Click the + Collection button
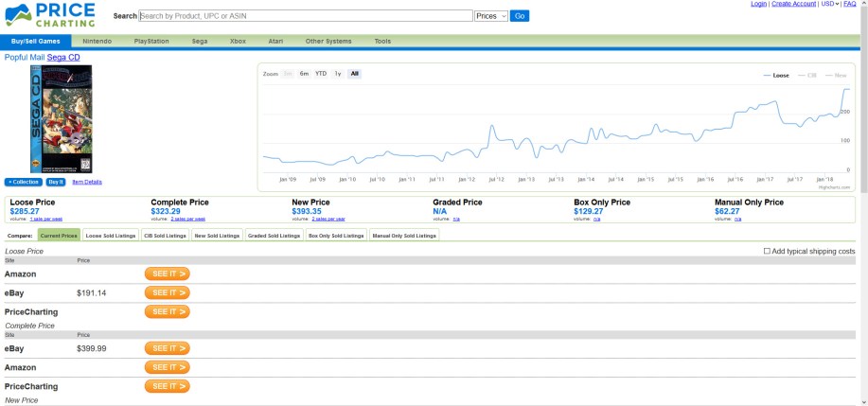The image size is (868, 406). click(x=24, y=182)
